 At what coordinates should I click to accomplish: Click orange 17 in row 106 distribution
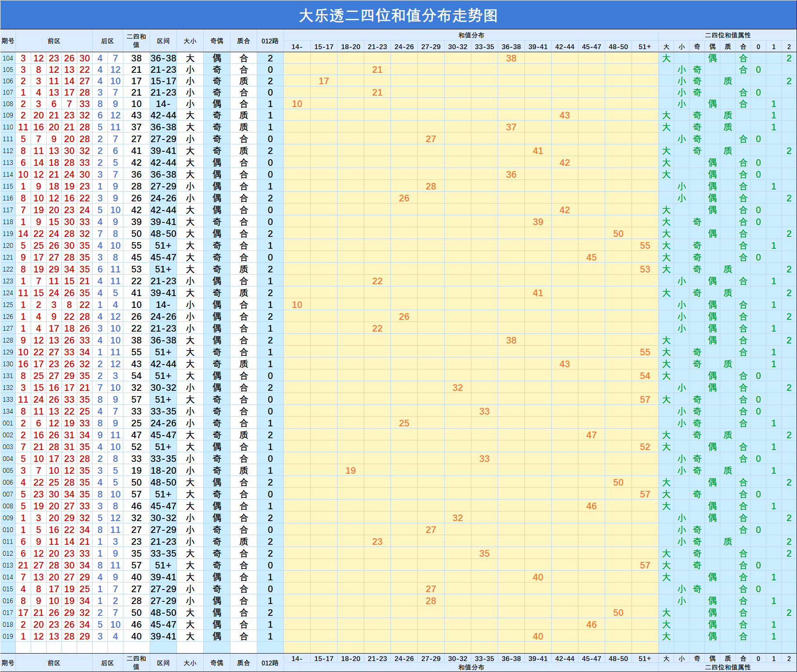(324, 81)
